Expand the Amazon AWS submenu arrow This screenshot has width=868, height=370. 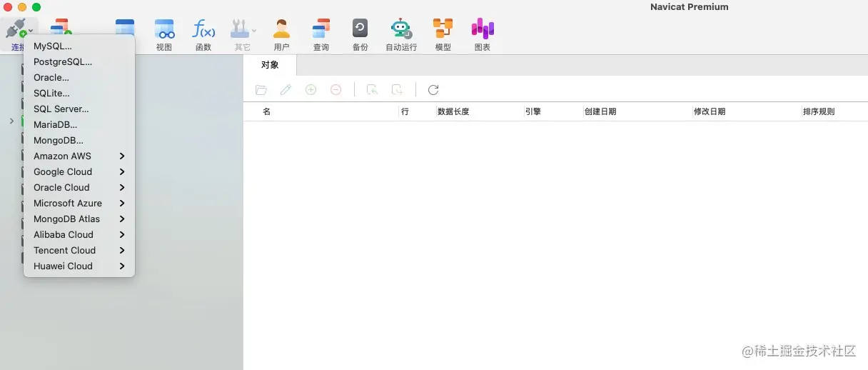(122, 156)
